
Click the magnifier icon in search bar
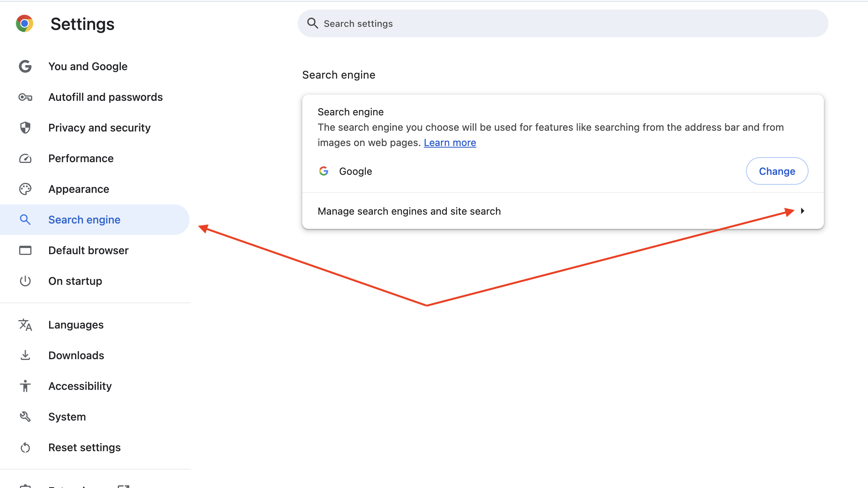(x=313, y=23)
